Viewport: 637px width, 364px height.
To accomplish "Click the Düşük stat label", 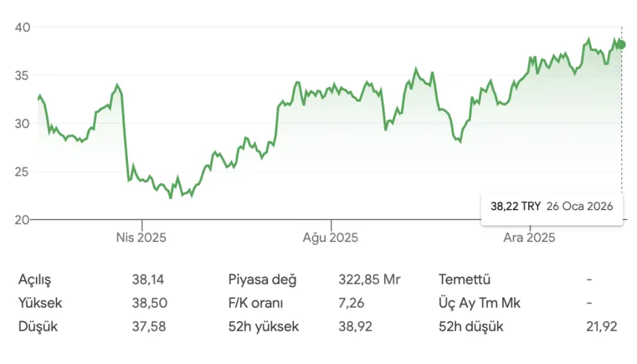I will coord(38,326).
